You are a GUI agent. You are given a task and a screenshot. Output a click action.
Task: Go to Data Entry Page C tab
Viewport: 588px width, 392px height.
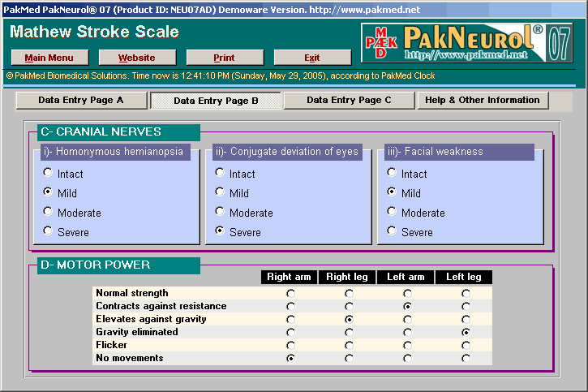tap(349, 100)
